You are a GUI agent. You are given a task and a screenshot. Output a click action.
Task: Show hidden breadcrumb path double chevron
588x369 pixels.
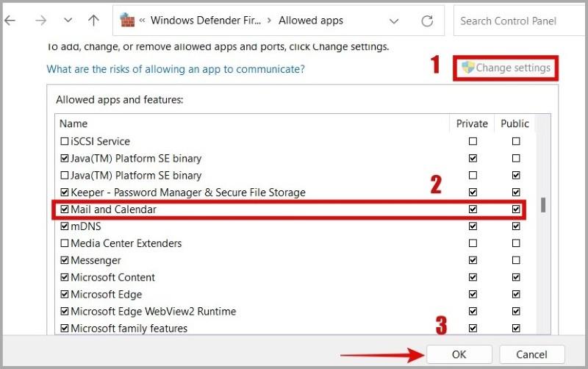142,21
